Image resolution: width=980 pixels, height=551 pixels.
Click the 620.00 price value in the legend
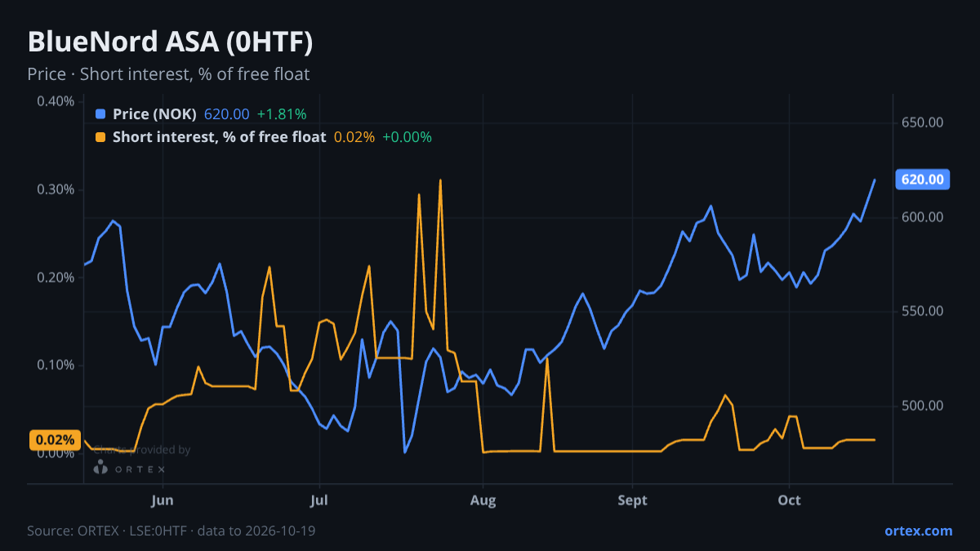tap(226, 114)
